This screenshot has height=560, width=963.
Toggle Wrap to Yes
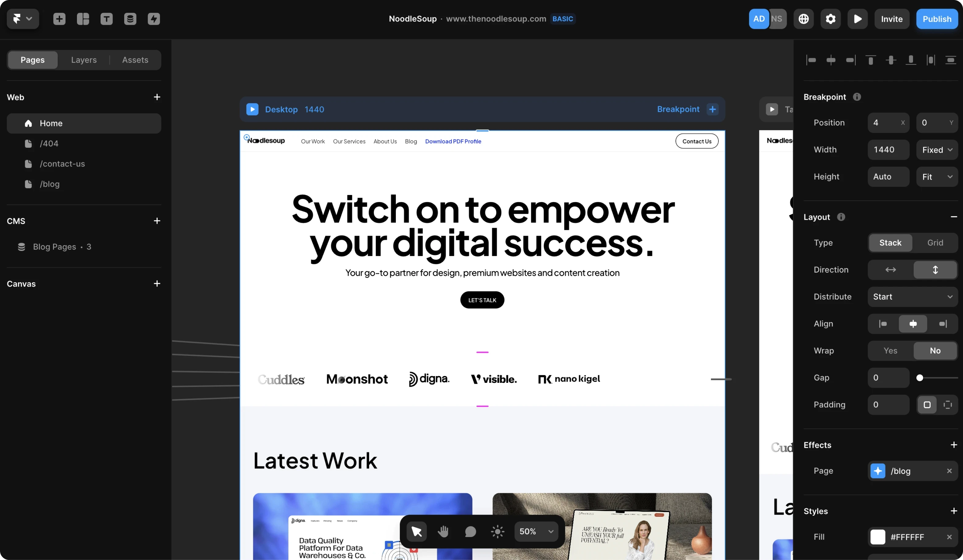point(890,351)
